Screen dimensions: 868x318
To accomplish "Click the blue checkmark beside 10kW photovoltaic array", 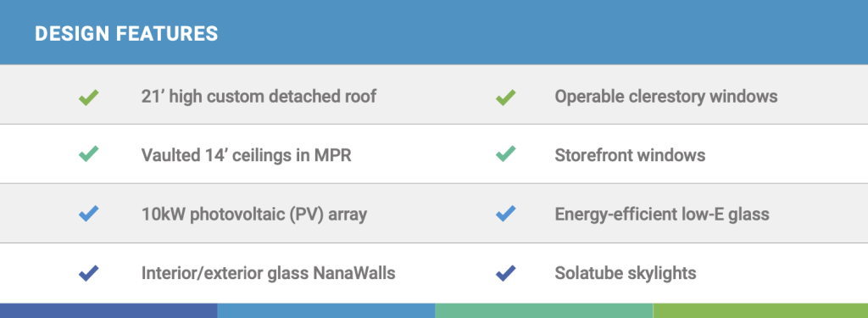I will [88, 214].
